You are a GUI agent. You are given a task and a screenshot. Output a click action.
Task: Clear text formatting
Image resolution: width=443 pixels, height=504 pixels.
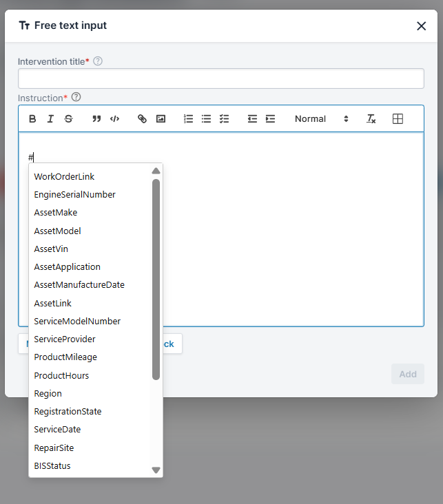click(x=371, y=118)
